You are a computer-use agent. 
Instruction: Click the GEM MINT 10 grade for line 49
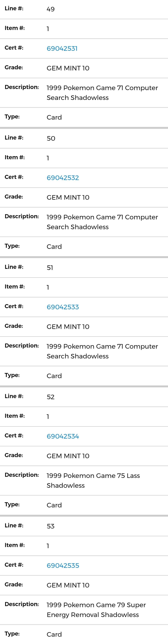click(x=68, y=68)
